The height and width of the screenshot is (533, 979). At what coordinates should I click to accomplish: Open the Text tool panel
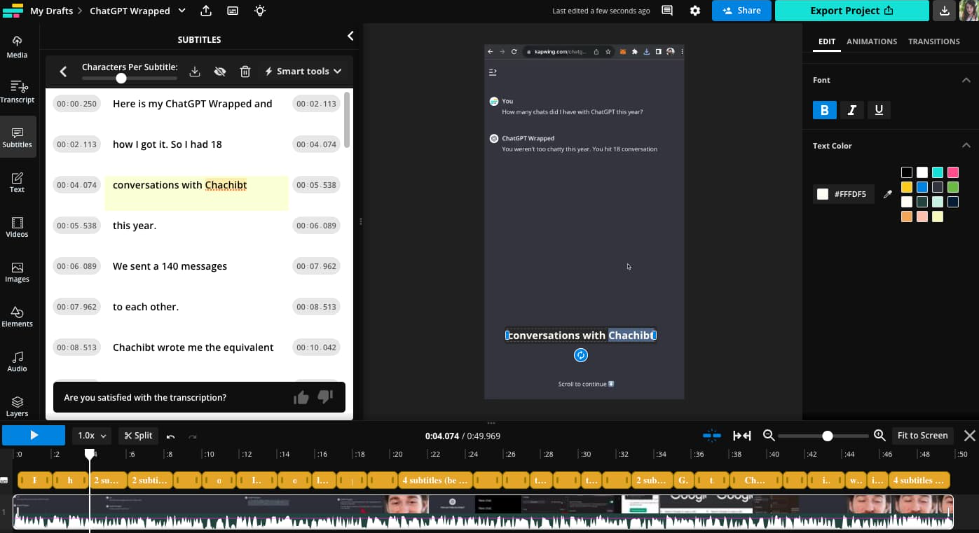(x=17, y=182)
